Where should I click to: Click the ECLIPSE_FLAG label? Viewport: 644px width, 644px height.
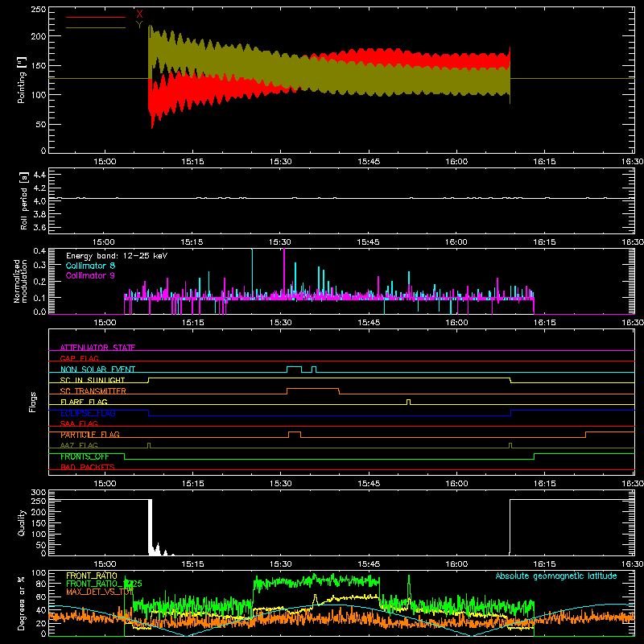coord(88,413)
